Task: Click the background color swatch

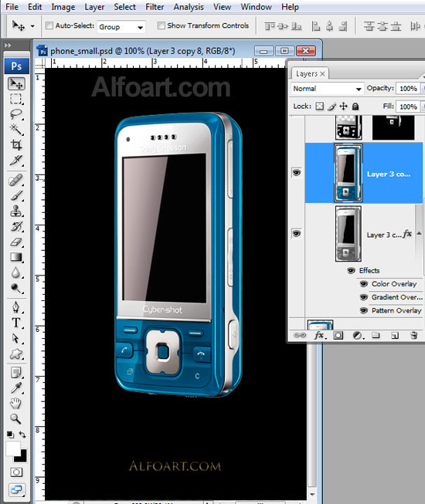Action: pyautogui.click(x=22, y=458)
